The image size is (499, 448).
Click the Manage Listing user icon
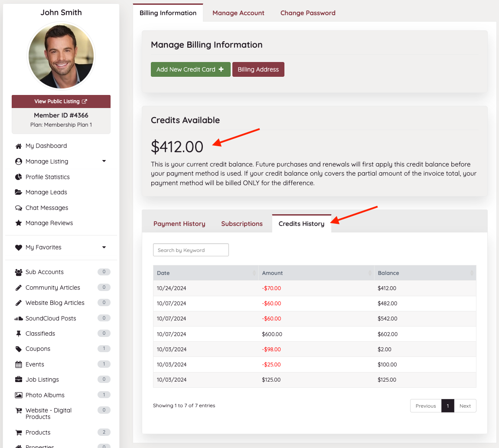19,161
